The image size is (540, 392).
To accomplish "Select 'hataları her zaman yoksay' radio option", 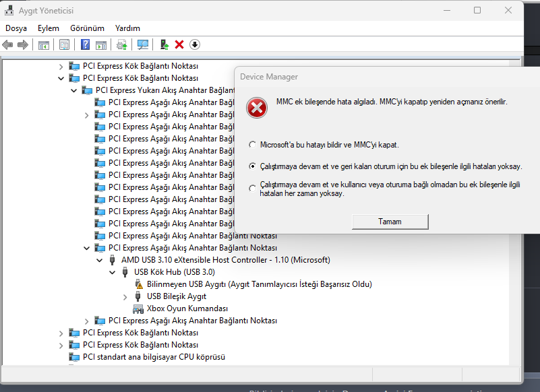I will pyautogui.click(x=252, y=189).
